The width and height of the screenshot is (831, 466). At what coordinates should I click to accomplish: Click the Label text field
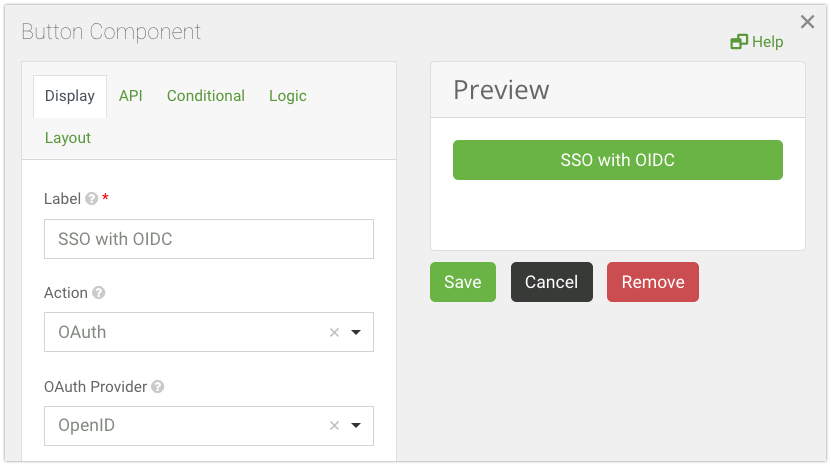(x=208, y=240)
